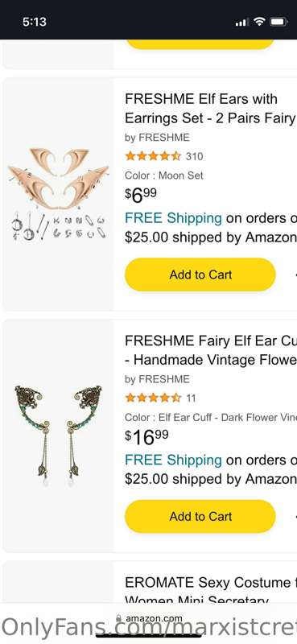The width and height of the screenshot is (297, 644).
Task: View star rating for 11 reviews item
Action: [x=153, y=398]
